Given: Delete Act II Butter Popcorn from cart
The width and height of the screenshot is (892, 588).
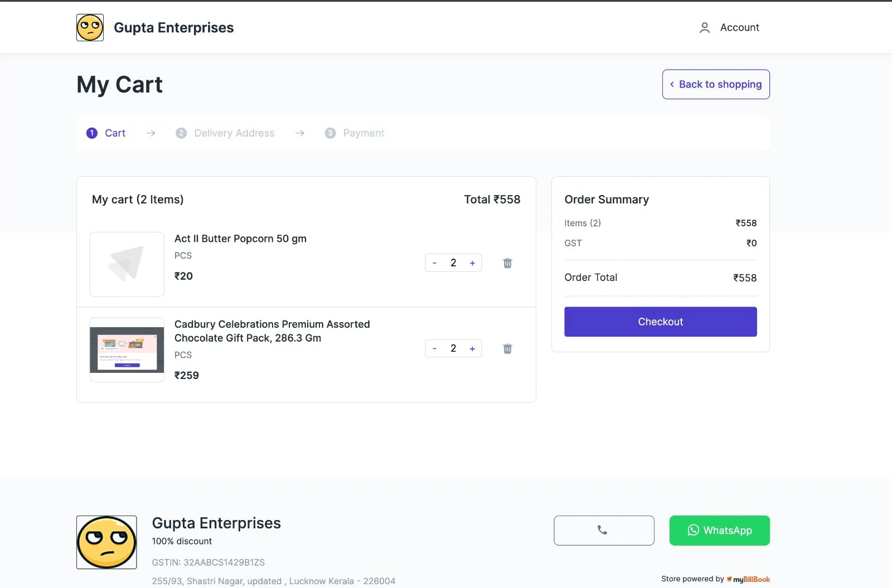Looking at the screenshot, I should pos(507,263).
